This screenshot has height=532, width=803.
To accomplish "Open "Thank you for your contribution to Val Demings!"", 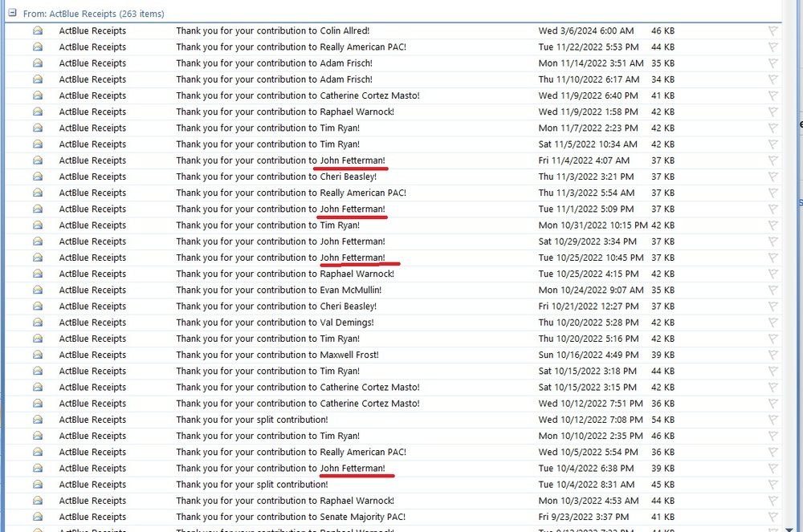I will (275, 323).
